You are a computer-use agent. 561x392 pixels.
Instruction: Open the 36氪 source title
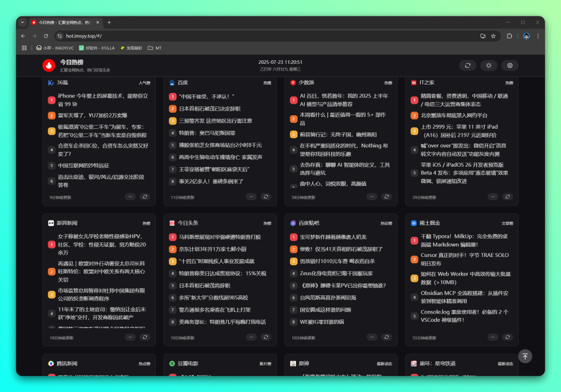62,83
